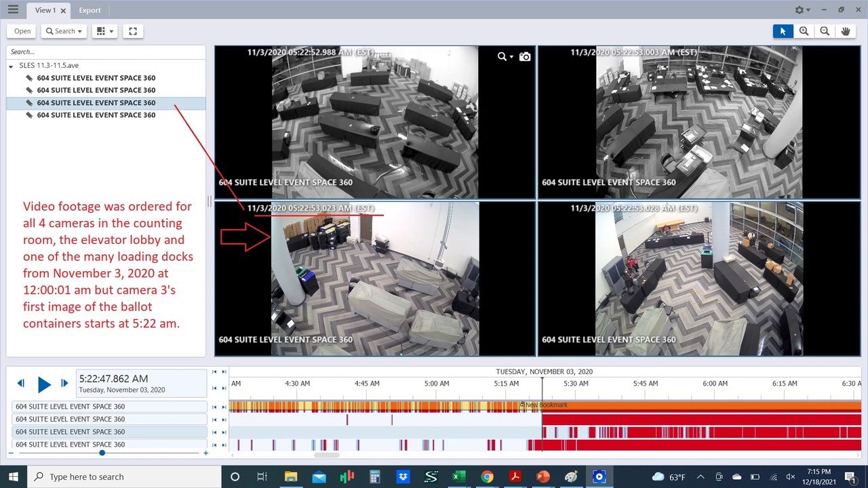Step back one frame
Image resolution: width=868 pixels, height=488 pixels.
point(20,384)
